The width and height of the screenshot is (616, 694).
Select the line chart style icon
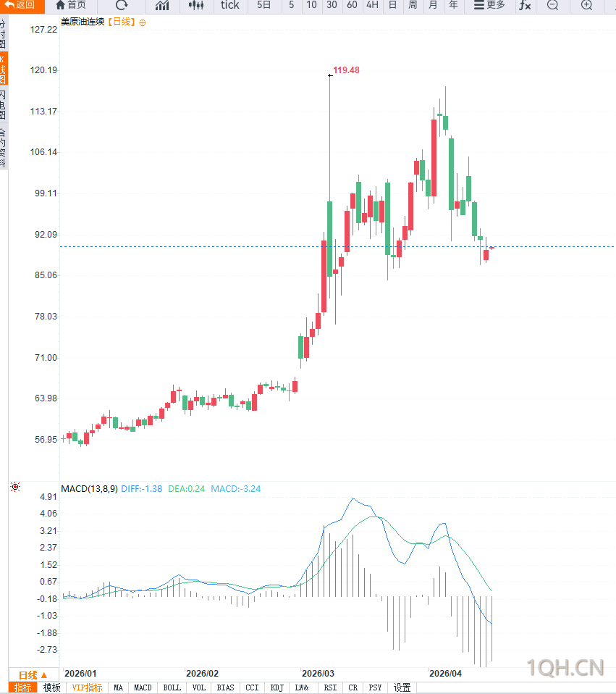pos(162,5)
